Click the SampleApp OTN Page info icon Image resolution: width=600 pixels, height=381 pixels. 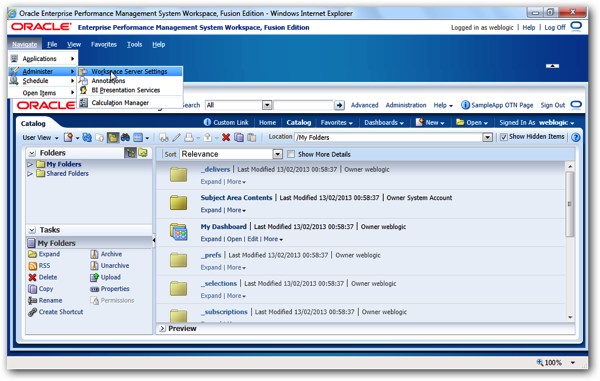[x=465, y=105]
